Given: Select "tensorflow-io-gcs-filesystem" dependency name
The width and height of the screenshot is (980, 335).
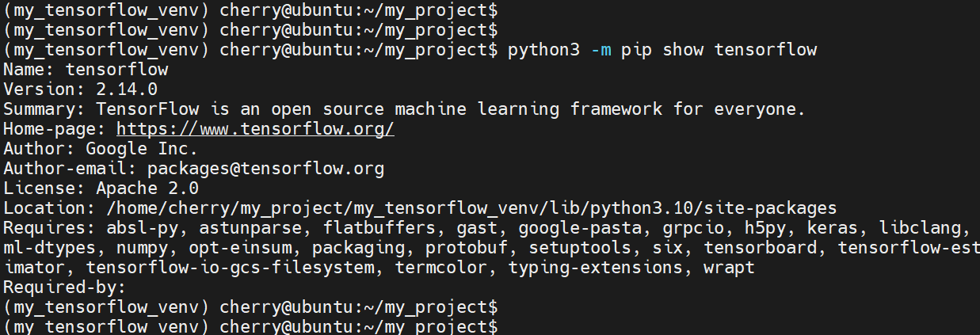Looking at the screenshot, I should tap(230, 268).
